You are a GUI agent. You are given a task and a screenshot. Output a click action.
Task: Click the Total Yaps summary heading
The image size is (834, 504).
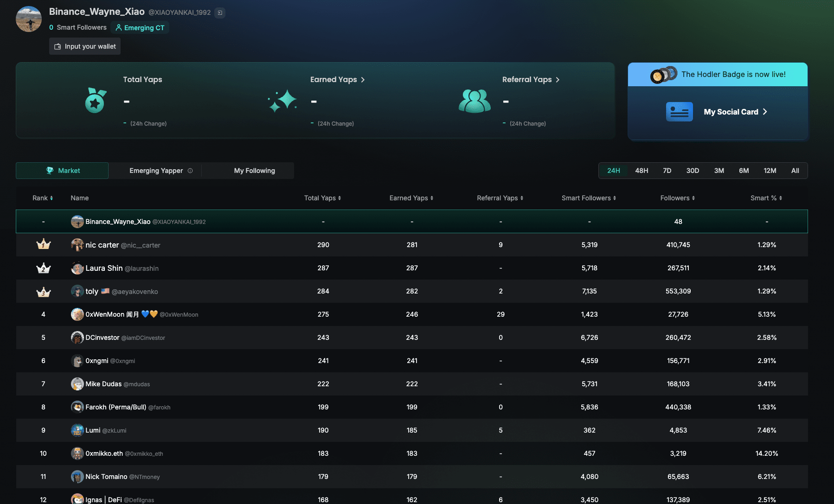tap(142, 79)
